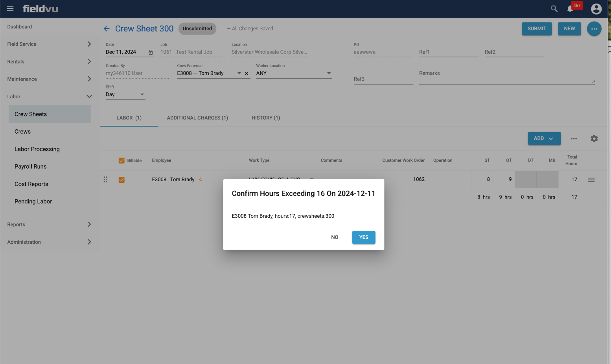The height and width of the screenshot is (364, 611).
Task: Click the search magnifier icon
Action: click(x=554, y=9)
